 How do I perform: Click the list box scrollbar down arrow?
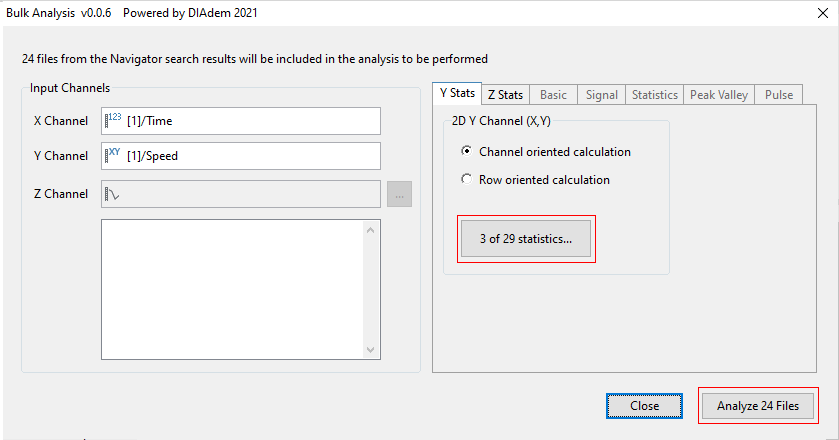[x=371, y=349]
